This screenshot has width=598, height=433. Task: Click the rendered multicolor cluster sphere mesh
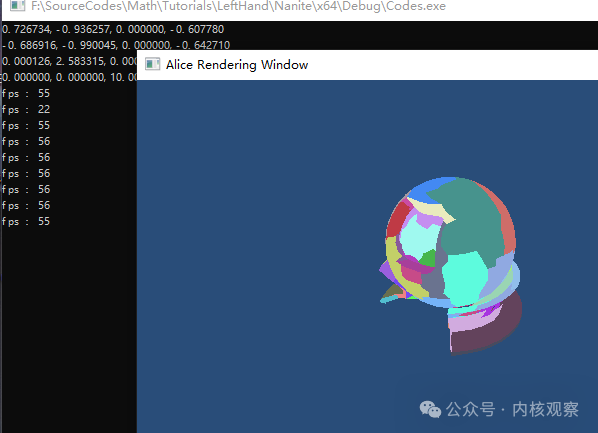point(451,266)
